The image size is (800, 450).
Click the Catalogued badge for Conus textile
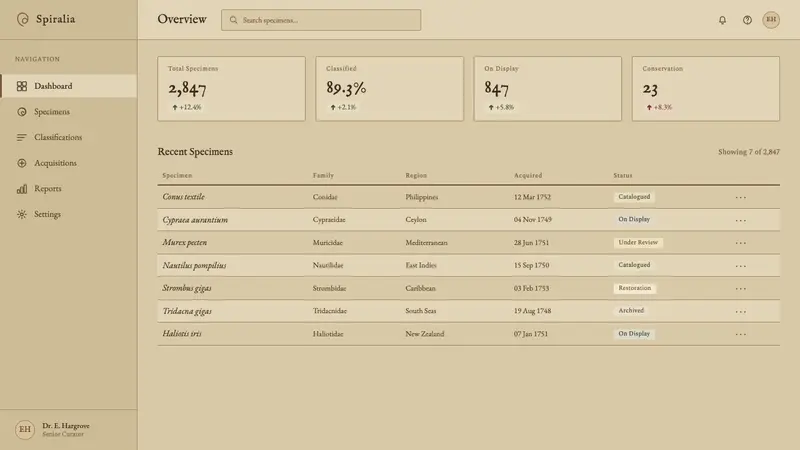click(634, 197)
